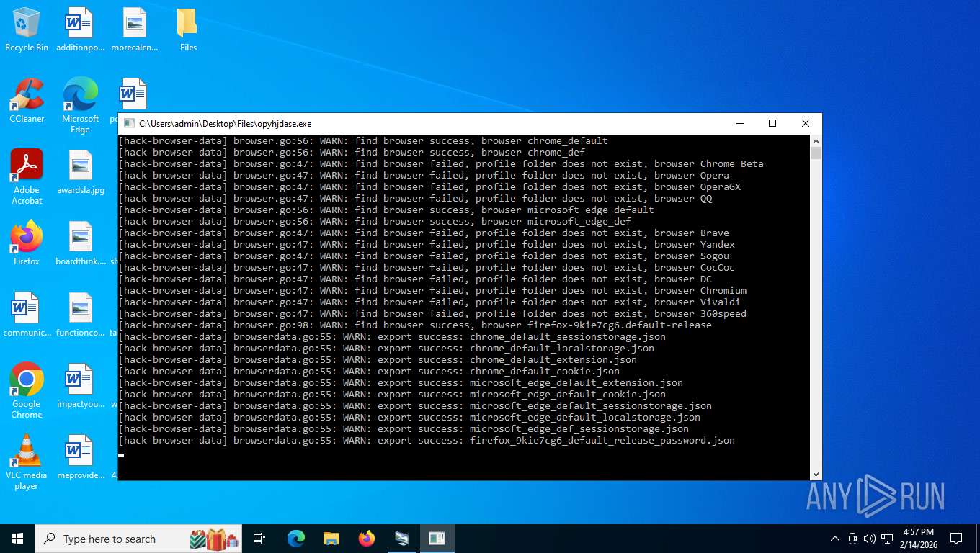Click the 'chrome_default_localstorage.json' export line
The image size is (980, 553).
386,348
